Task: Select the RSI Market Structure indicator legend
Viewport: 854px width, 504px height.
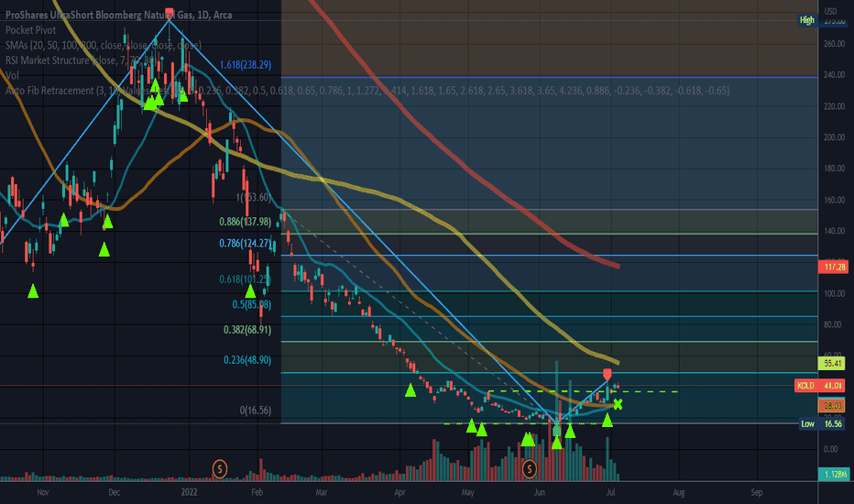Action: [x=82, y=60]
